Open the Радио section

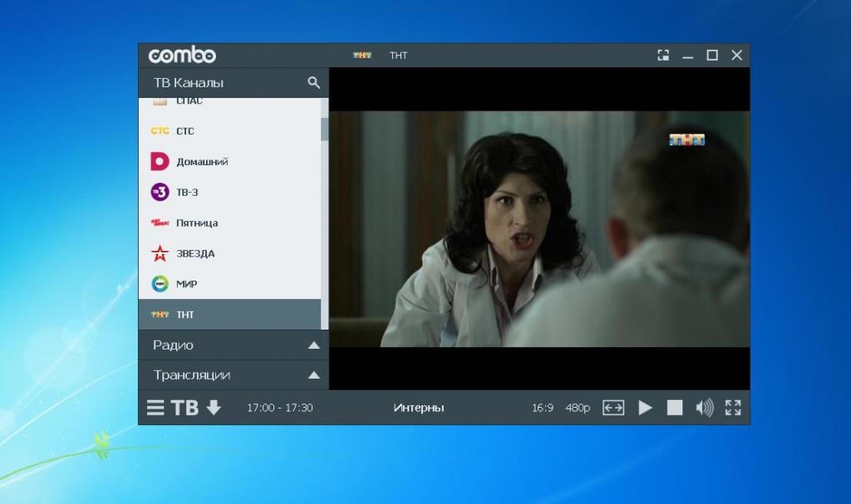coord(234,345)
